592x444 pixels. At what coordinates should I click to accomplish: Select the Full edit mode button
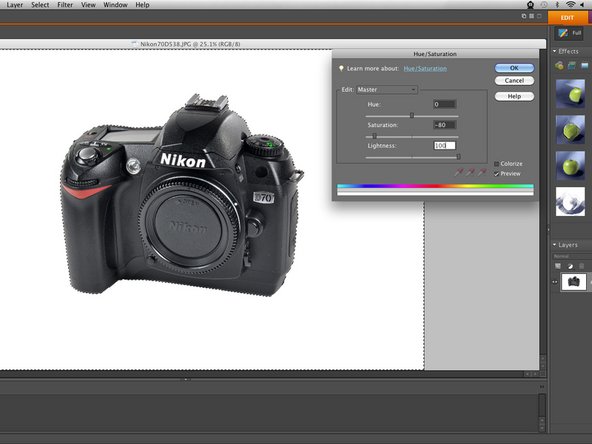569,33
